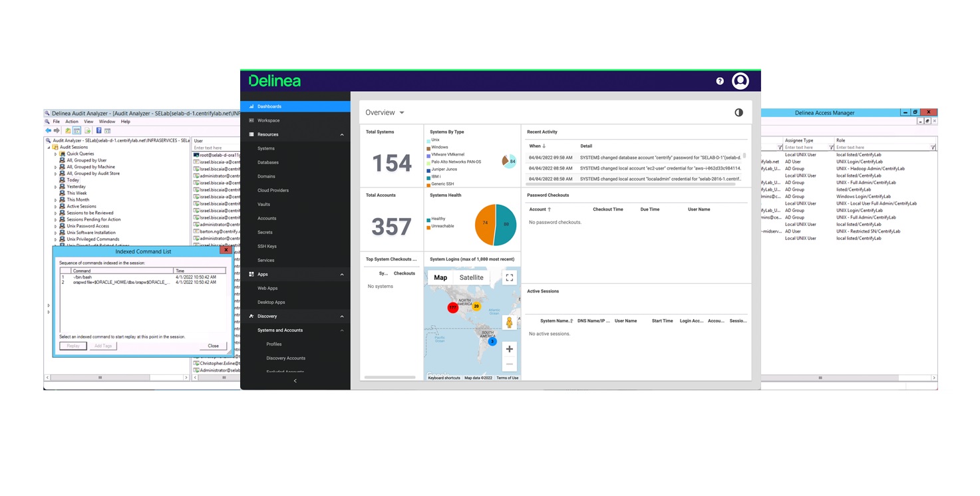Click the orange Unreachable pie slice

pos(485,225)
